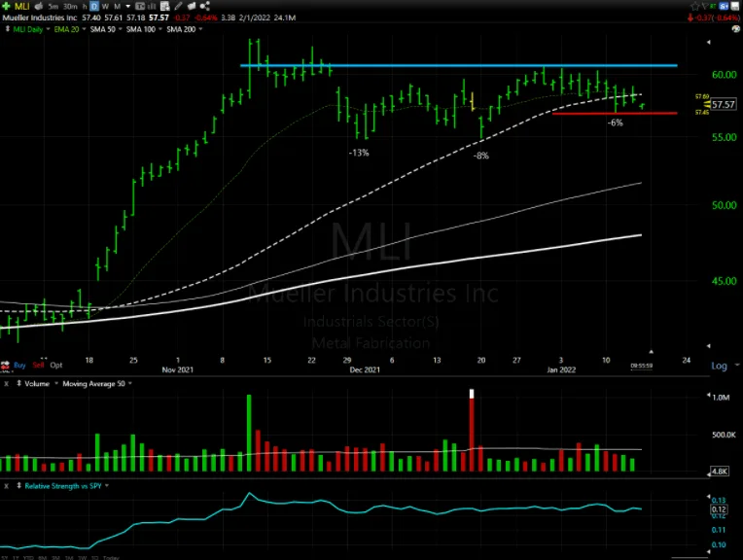The image size is (743, 560).
Task: Click the 60.00 price axis label
Action: [x=725, y=75]
